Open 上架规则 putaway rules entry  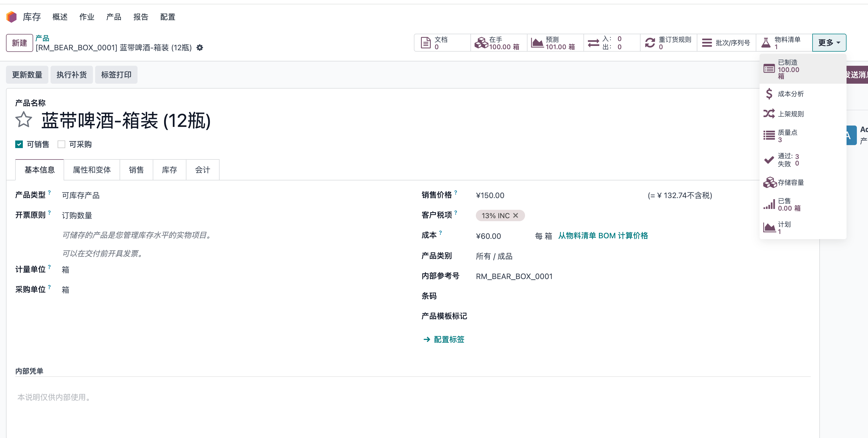(x=803, y=114)
